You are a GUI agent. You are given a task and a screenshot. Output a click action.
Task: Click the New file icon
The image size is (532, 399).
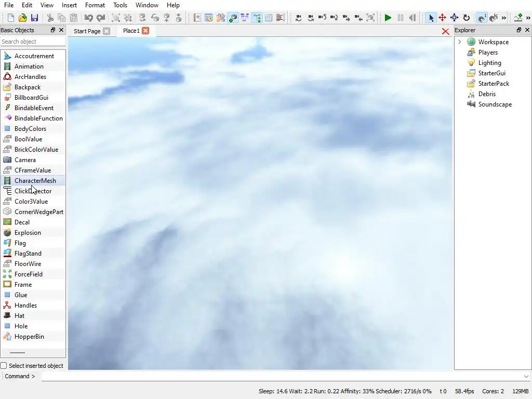(11, 18)
